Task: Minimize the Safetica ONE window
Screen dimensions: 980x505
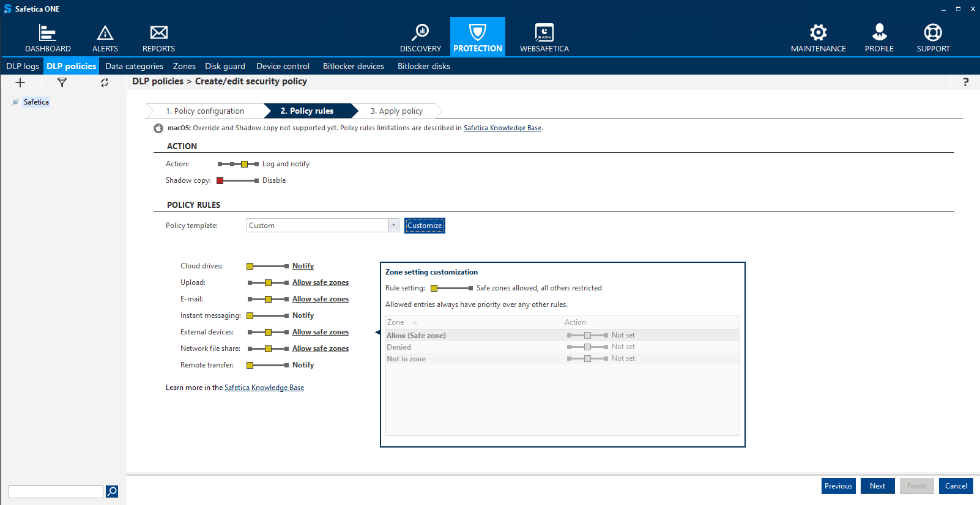Action: tap(943, 9)
